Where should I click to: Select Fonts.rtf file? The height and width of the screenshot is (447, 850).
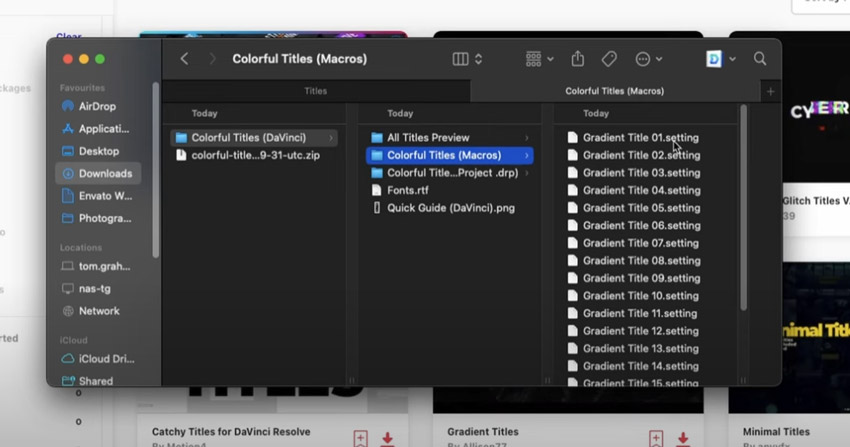point(449,190)
